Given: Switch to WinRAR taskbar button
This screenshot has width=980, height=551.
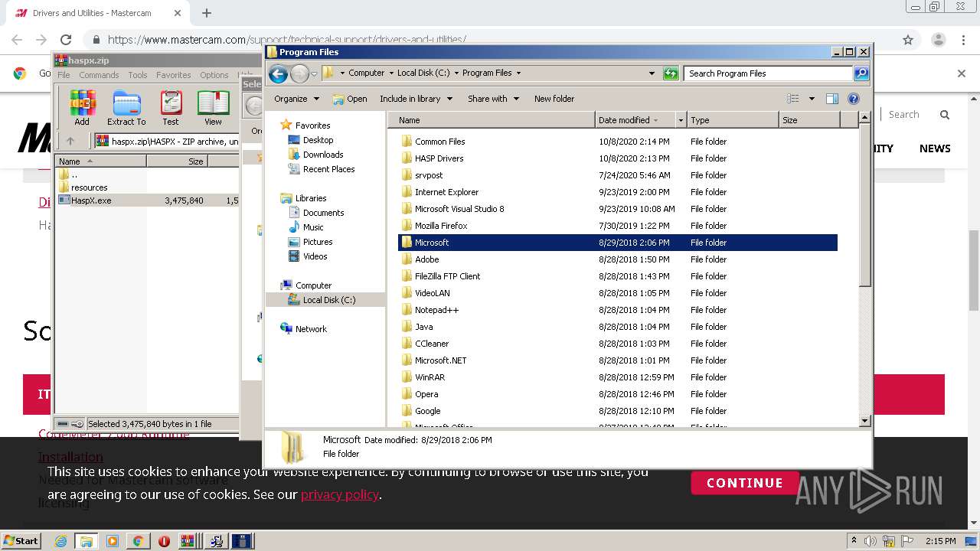Looking at the screenshot, I should (188, 541).
